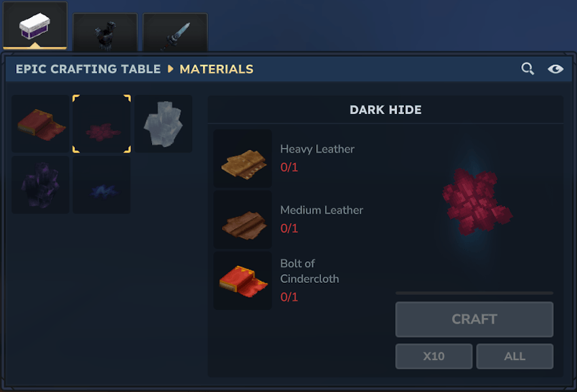
Task: Click the Medium Leather ingredient icon
Action: [243, 220]
